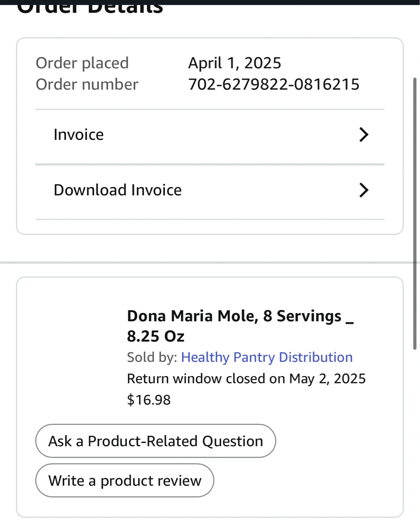Click the Order number label
This screenshot has width=420, height=522.
click(87, 84)
